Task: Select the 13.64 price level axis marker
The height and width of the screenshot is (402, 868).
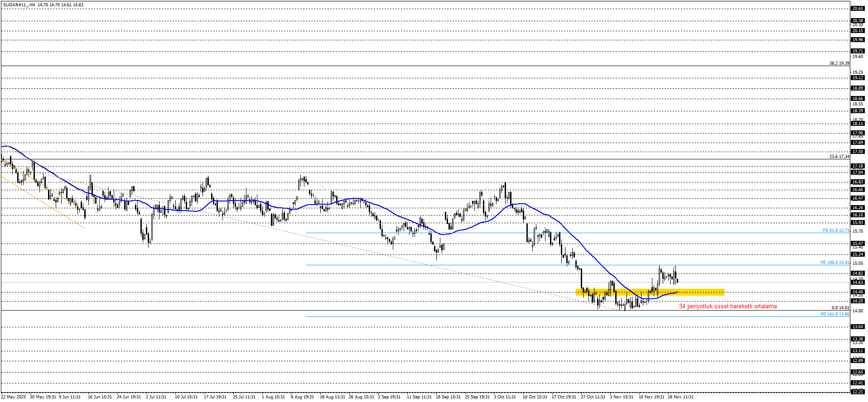Action: 858,327
